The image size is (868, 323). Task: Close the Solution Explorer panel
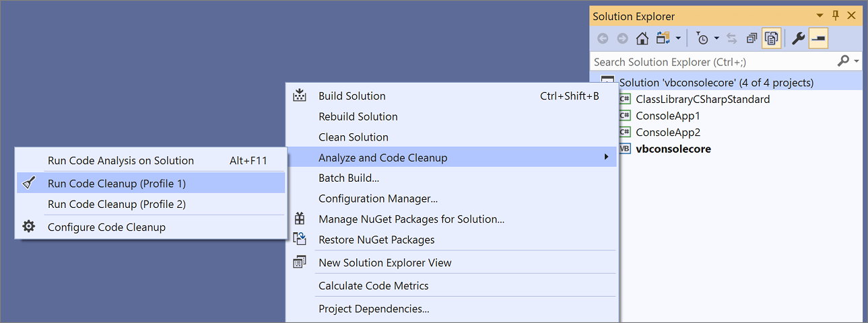[852, 15]
